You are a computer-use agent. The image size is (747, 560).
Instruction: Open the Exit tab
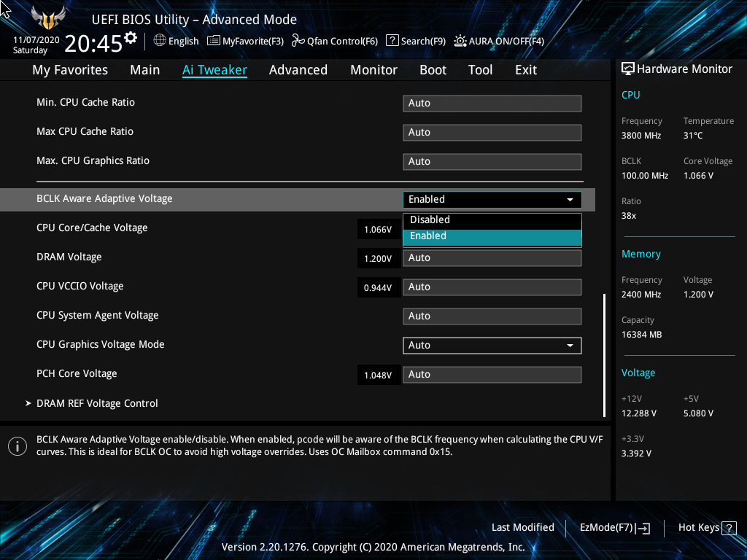pyautogui.click(x=526, y=70)
